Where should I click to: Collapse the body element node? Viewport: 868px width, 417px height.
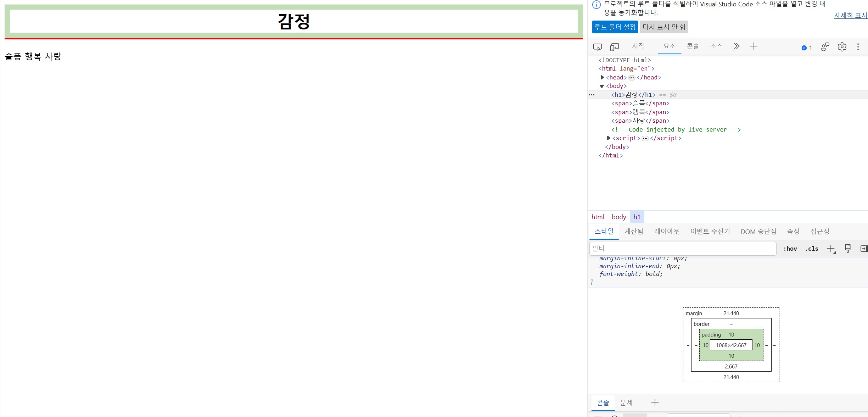(x=602, y=86)
